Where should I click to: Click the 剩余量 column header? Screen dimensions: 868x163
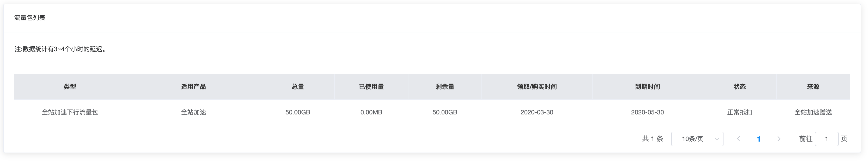(445, 87)
